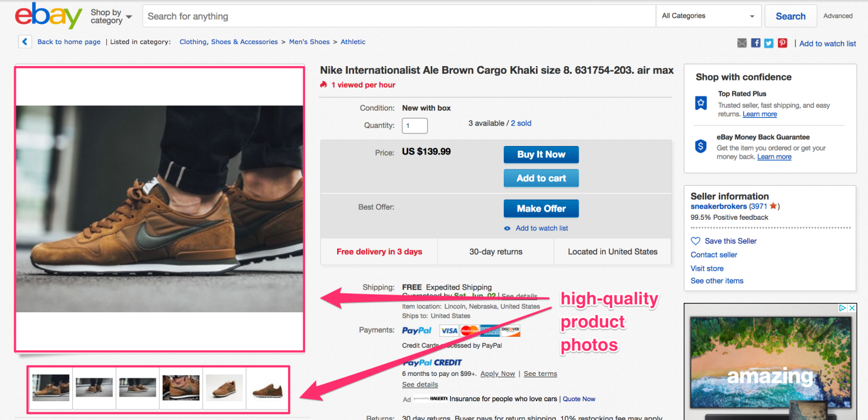Open the Shop by category dropdown
Screen dimensions: 868x420
[111, 16]
